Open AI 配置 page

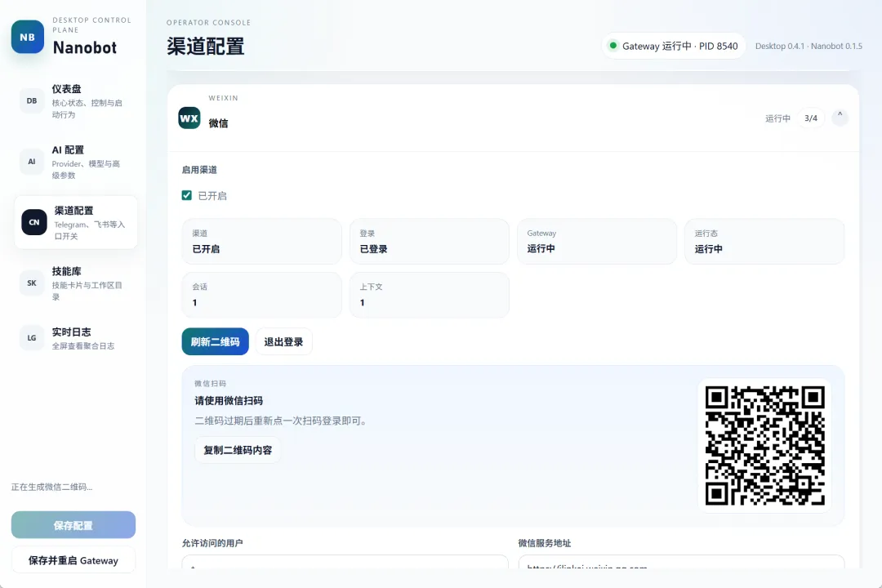coord(76,162)
